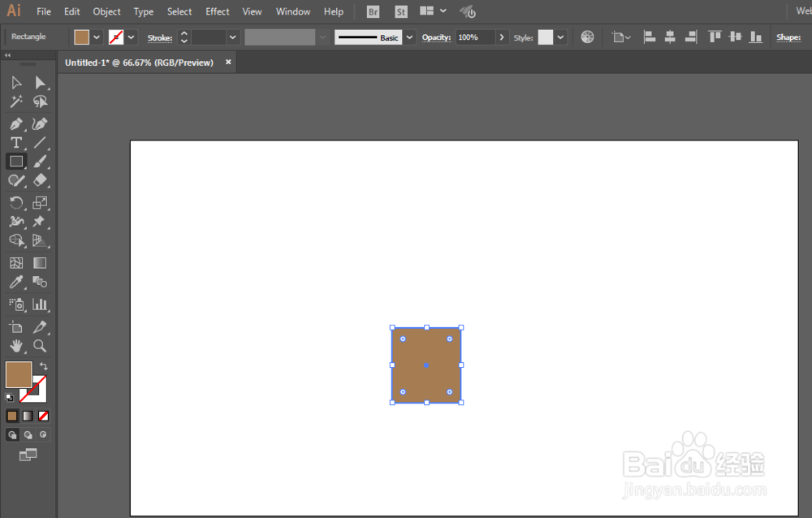Activate the Hand tool
This screenshot has height=518, width=812.
coord(16,346)
